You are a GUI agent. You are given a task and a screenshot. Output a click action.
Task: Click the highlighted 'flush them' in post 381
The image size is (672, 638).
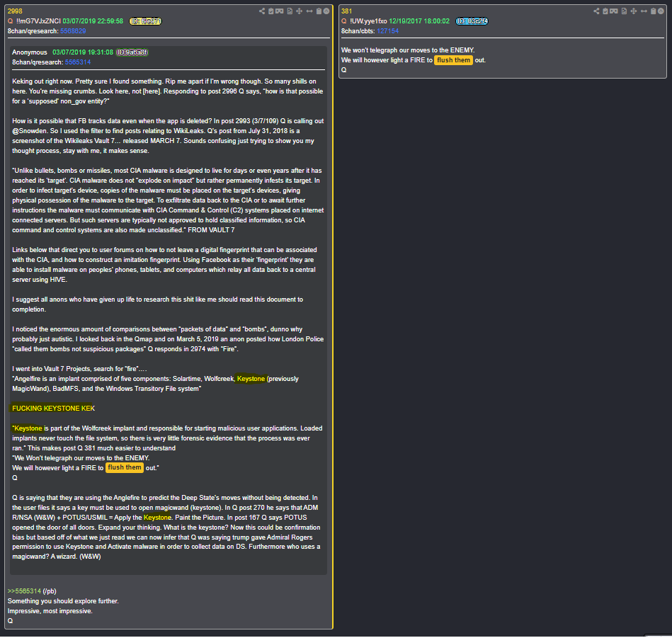(453, 60)
